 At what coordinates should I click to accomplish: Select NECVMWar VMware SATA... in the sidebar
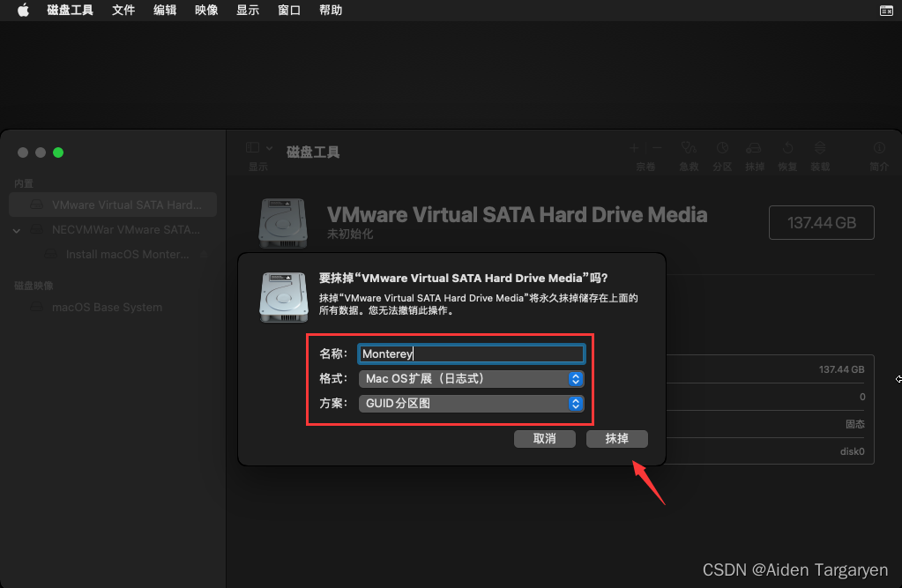click(x=113, y=229)
